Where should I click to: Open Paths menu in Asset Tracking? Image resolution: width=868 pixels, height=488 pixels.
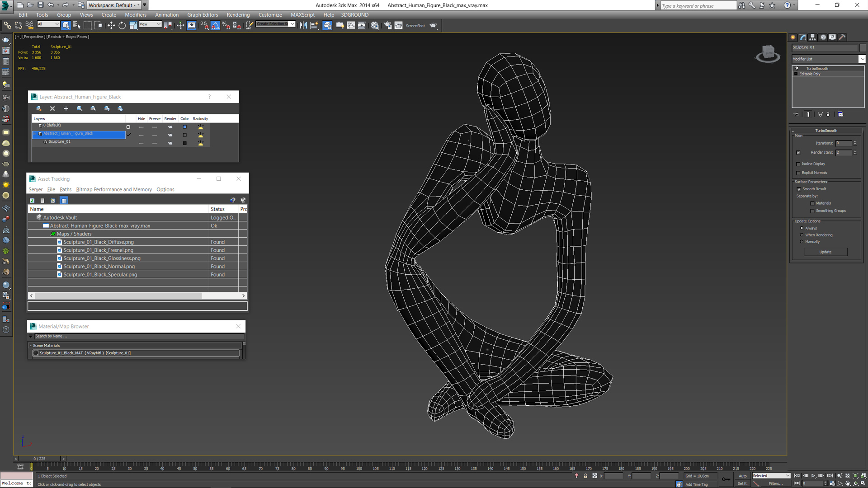click(66, 189)
